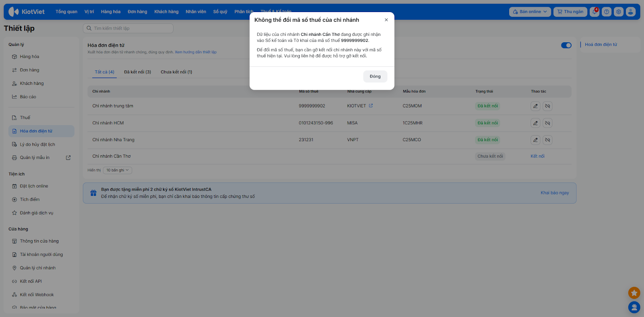Image resolution: width=644 pixels, height=317 pixels.
Task: Open the help question mark icon
Action: click(607, 12)
